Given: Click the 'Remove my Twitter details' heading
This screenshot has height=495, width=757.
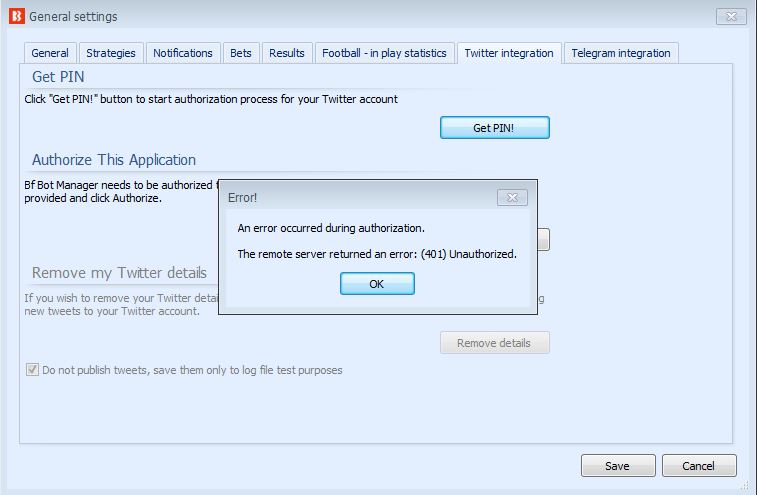Looking at the screenshot, I should point(119,273).
